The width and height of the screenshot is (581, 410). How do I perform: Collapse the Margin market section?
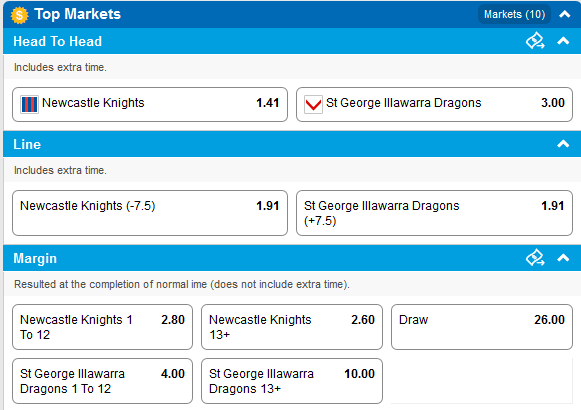(563, 258)
